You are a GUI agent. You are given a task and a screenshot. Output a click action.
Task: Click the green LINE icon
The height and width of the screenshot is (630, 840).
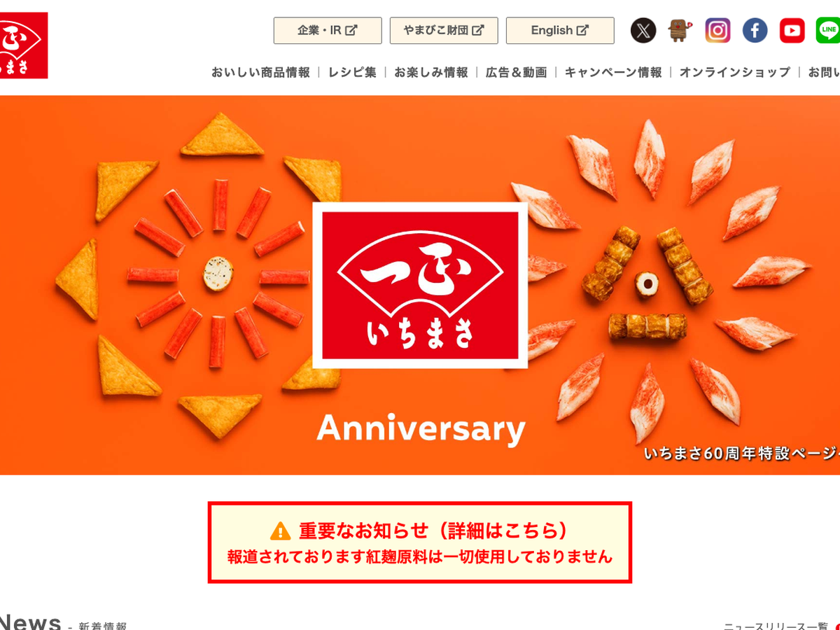(828, 30)
